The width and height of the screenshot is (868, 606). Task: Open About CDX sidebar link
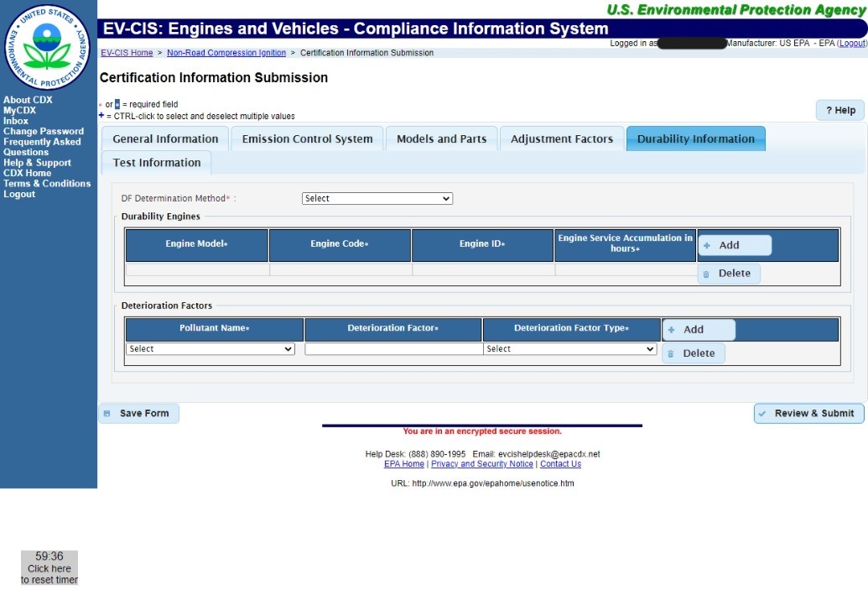coord(28,100)
